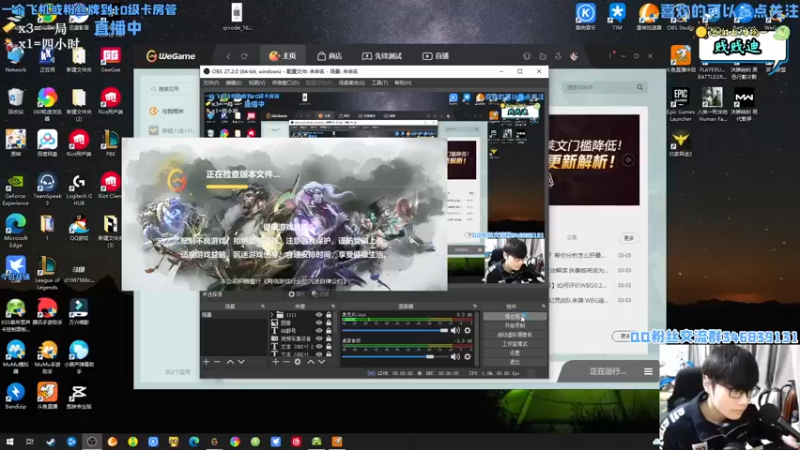Switch to the 主页 home tab in WeGame
The height and width of the screenshot is (450, 800).
[x=283, y=56]
